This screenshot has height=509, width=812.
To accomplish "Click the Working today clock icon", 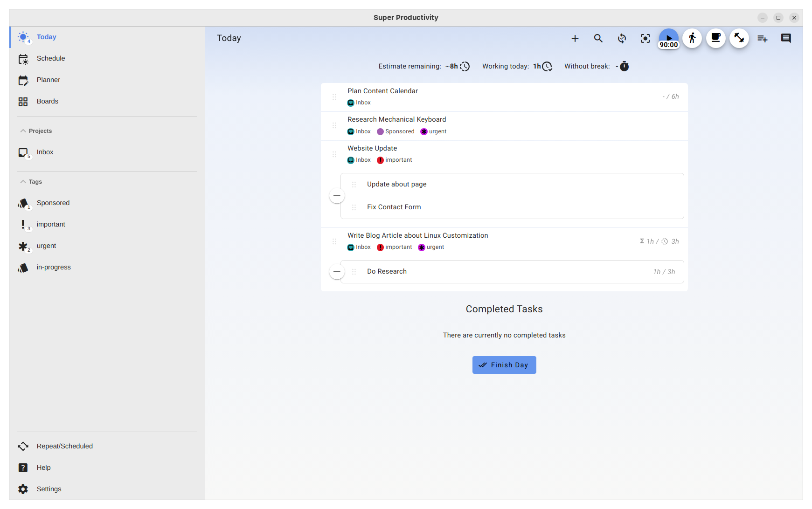I will 547,67.
